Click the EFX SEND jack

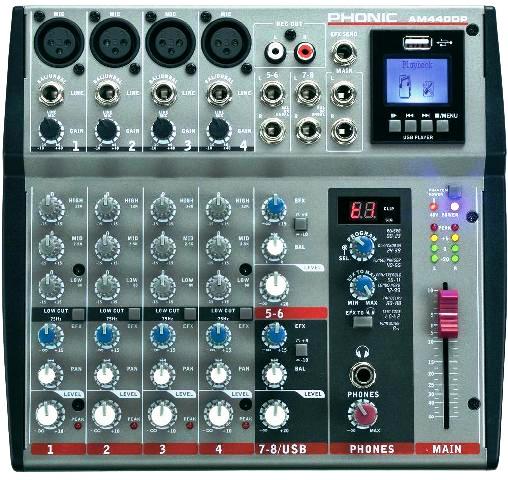(x=344, y=53)
